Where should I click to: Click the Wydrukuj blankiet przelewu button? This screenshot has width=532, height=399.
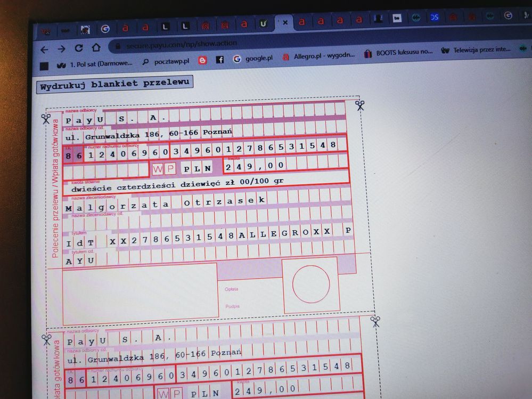114,84
